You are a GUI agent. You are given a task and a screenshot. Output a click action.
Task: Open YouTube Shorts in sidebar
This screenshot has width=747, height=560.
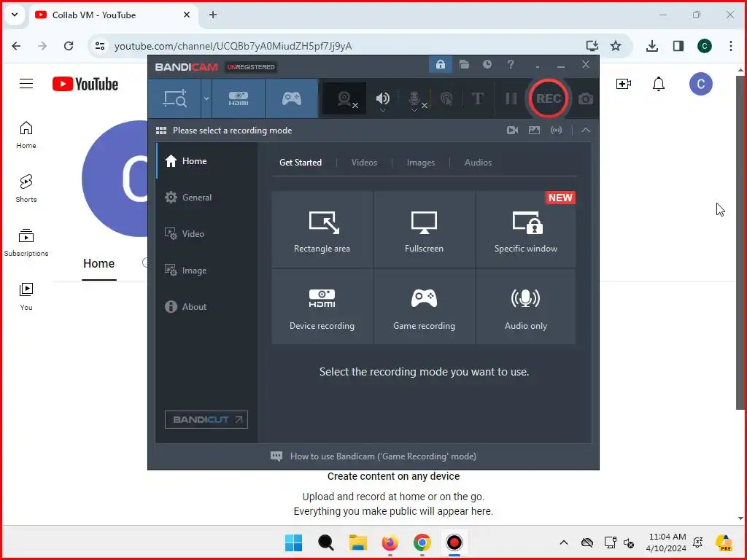pos(26,189)
